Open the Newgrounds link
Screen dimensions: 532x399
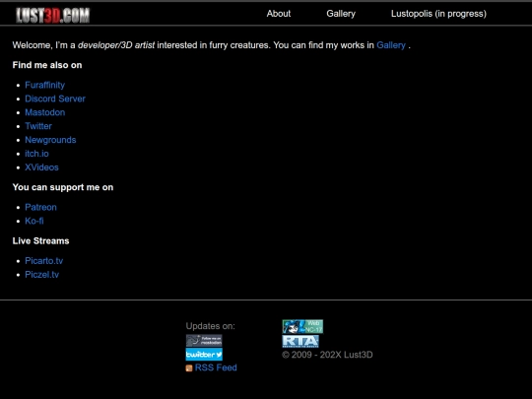pos(50,140)
